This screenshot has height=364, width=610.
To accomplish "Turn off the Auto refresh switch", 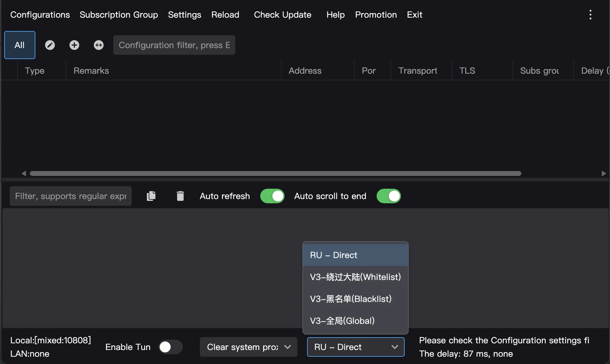I will pos(272,196).
